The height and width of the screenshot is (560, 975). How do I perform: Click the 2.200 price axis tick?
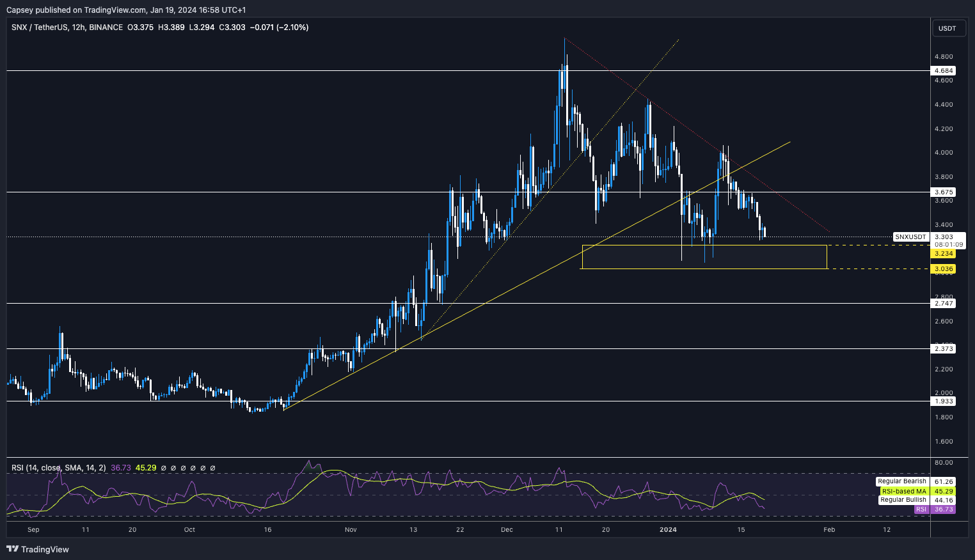pyautogui.click(x=944, y=369)
